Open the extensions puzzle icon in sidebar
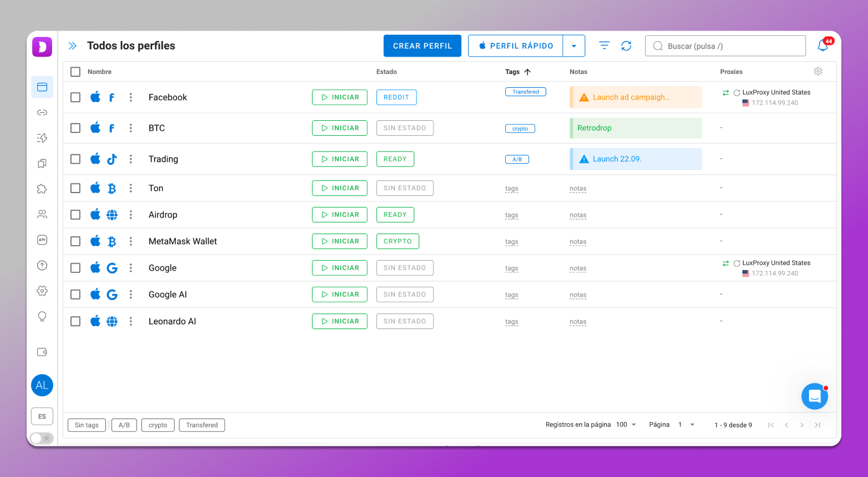 click(x=42, y=189)
